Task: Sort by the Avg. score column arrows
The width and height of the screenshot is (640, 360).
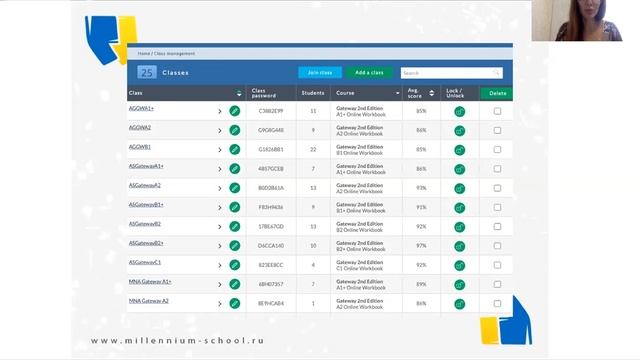Action: click(x=432, y=93)
